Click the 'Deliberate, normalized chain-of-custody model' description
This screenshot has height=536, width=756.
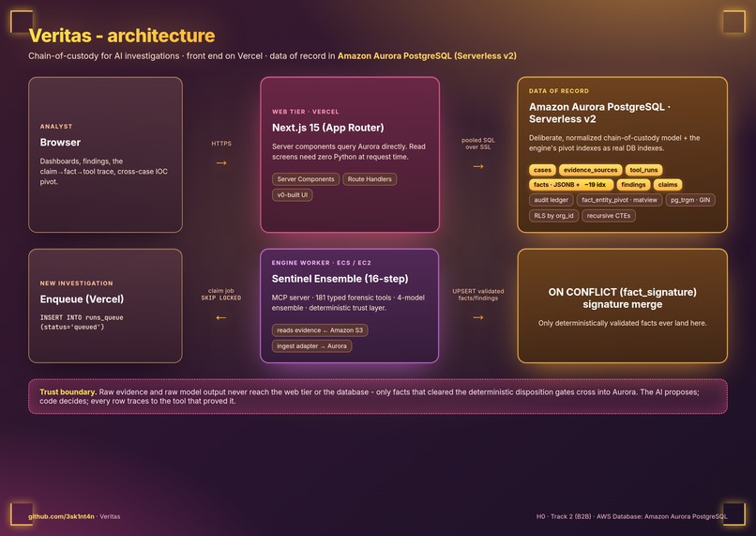click(x=614, y=143)
